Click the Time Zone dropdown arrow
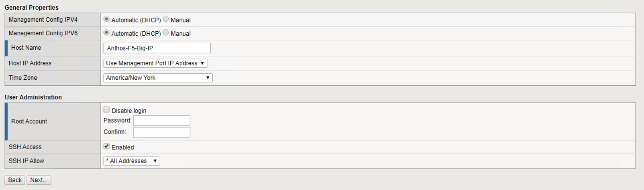The image size is (644, 190). point(208,78)
